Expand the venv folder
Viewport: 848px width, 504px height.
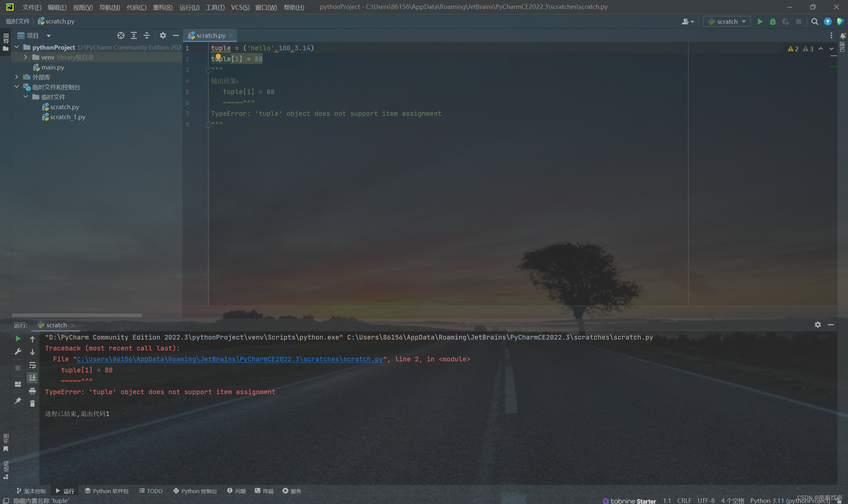click(26, 57)
